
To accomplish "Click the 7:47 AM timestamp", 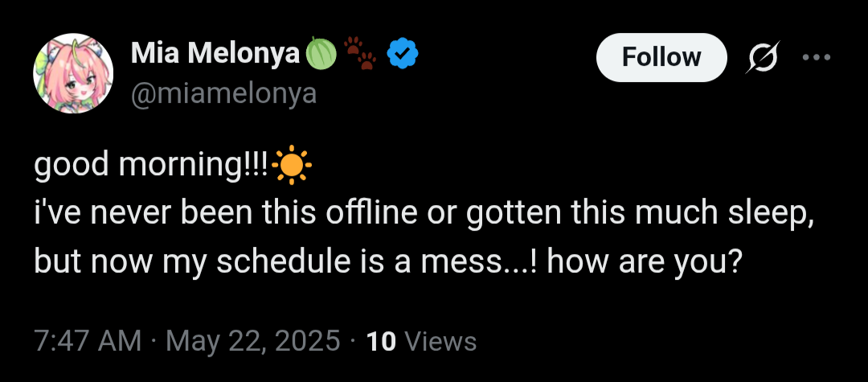I will coord(88,342).
